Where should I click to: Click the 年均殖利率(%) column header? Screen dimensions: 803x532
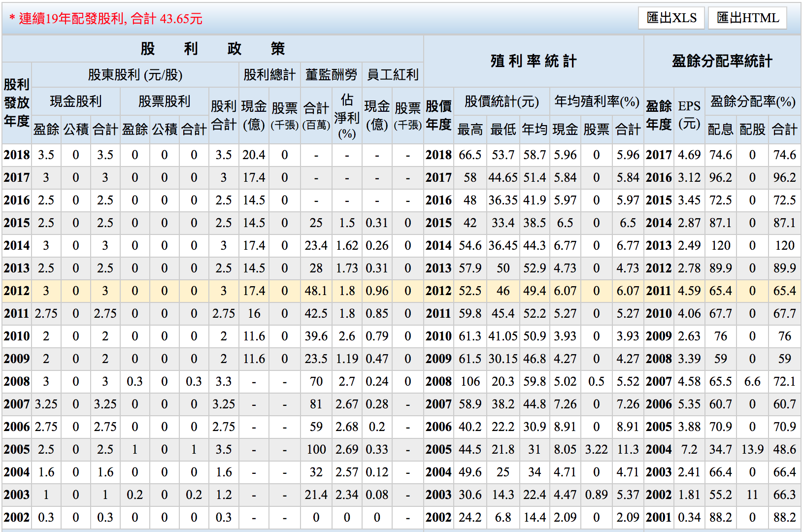pos(596,101)
